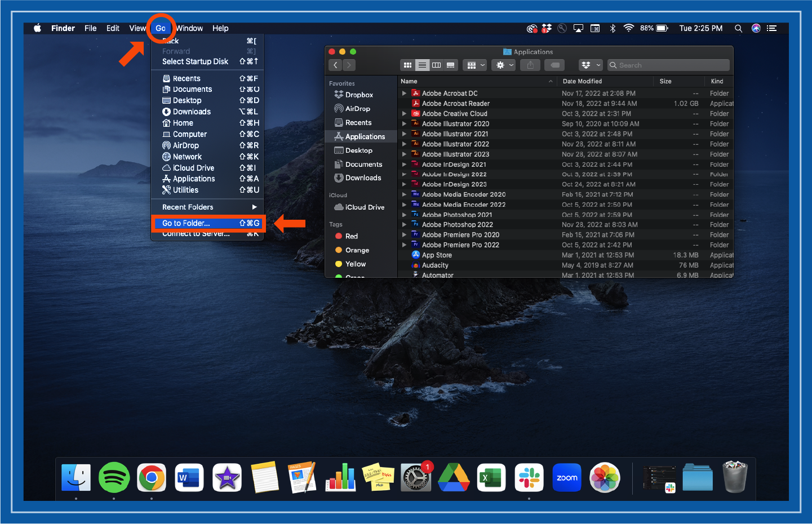Click the clock showing Tue 2:25 PM

click(x=701, y=28)
